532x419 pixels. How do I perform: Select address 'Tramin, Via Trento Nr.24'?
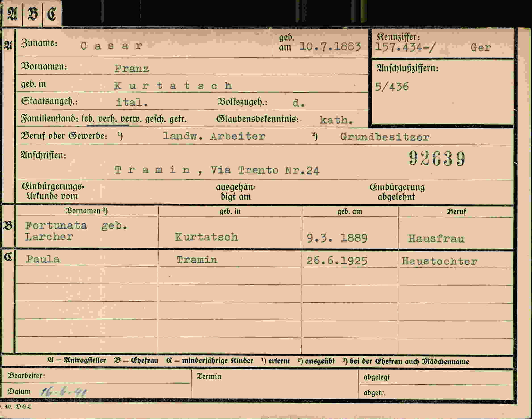pos(217,170)
